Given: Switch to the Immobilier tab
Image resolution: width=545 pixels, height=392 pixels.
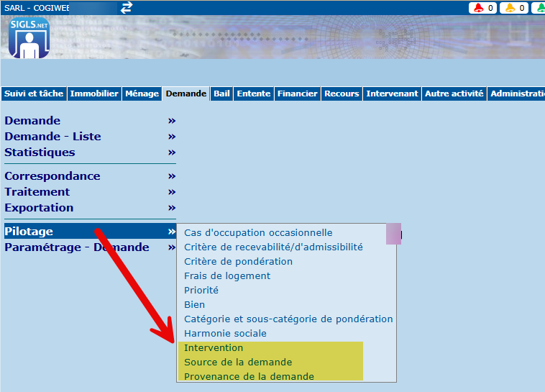Looking at the screenshot, I should tap(94, 94).
